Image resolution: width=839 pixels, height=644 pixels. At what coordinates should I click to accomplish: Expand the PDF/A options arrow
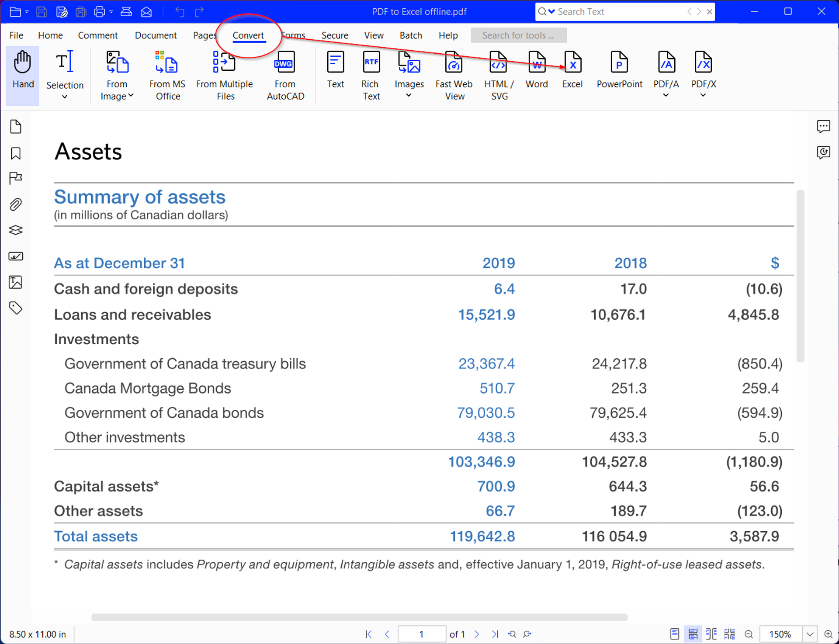666,95
